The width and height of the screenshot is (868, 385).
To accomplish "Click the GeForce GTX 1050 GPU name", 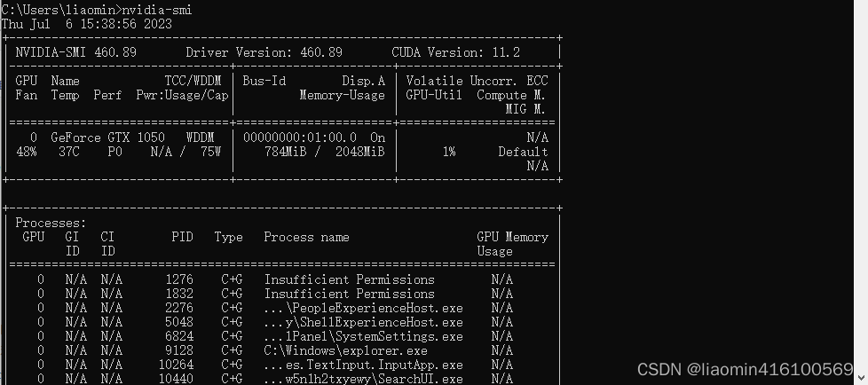I will [107, 137].
